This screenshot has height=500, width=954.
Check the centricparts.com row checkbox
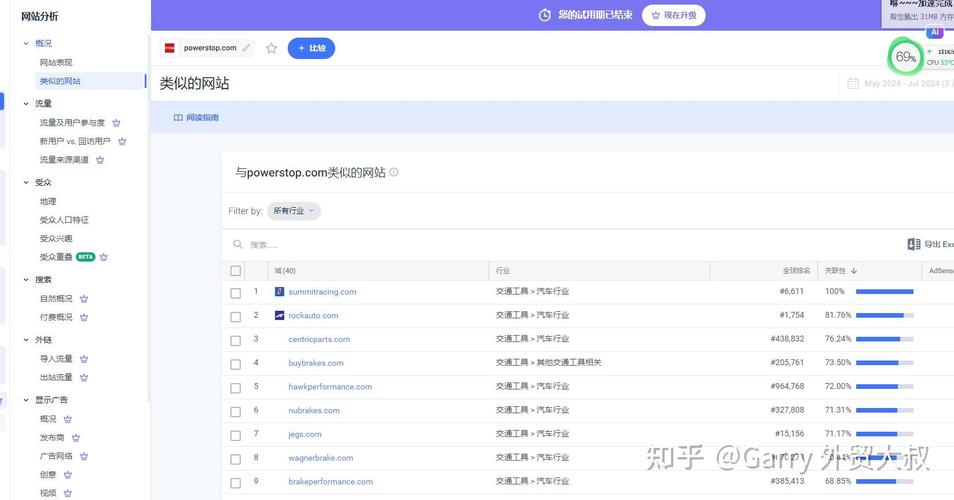[235, 340]
